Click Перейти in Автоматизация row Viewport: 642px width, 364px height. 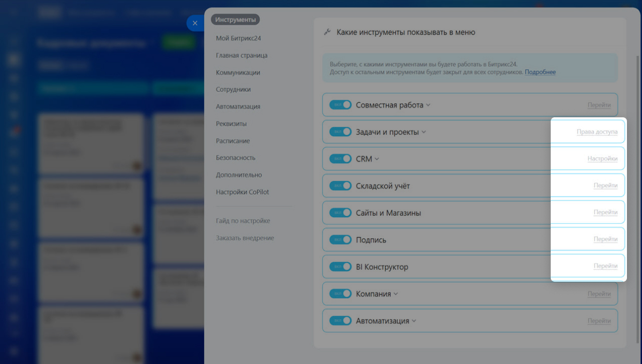coord(599,321)
